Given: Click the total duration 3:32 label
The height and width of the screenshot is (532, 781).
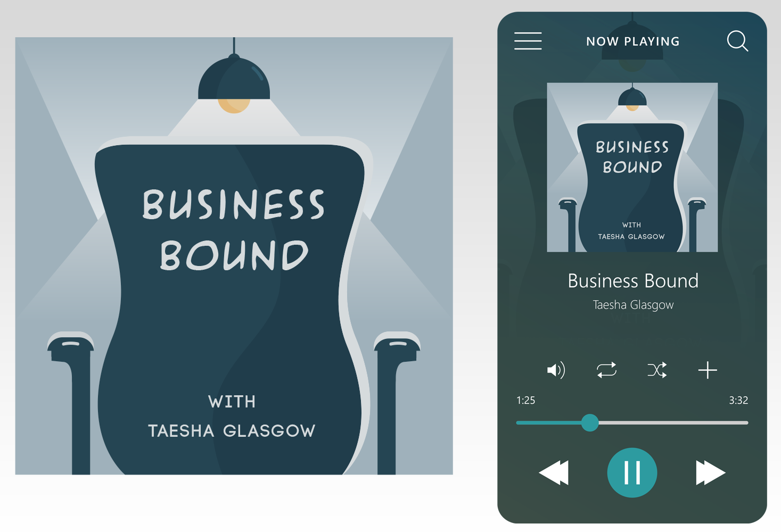Looking at the screenshot, I should (738, 400).
